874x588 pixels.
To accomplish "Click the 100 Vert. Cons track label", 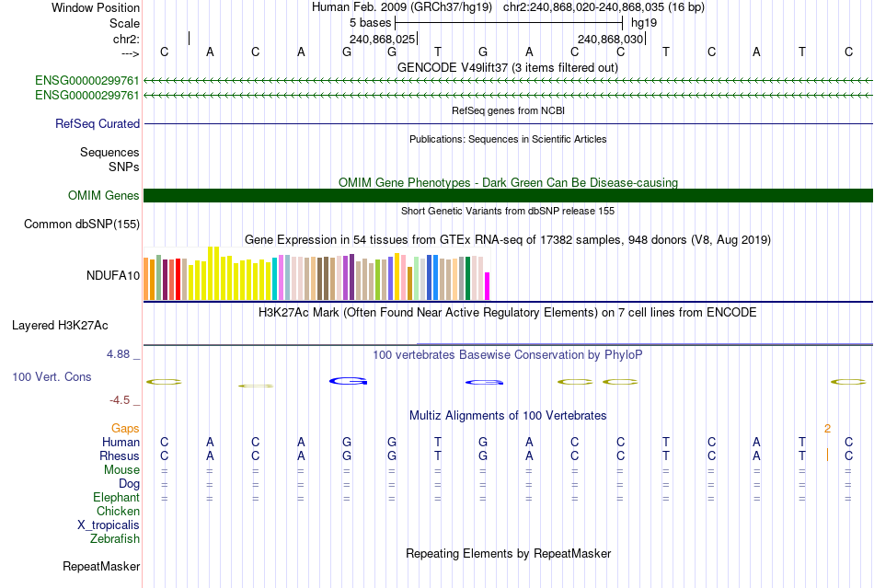I will click(x=52, y=376).
